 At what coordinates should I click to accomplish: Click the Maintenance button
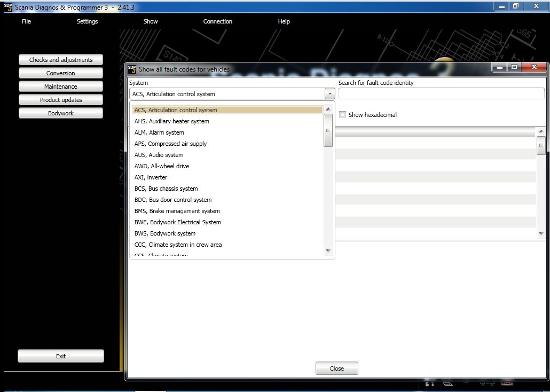[61, 87]
